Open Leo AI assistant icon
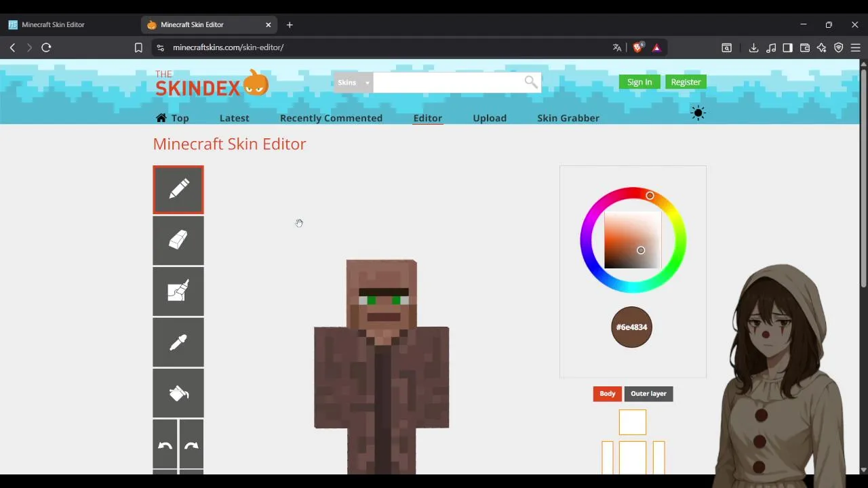The width and height of the screenshot is (868, 488). tap(822, 47)
